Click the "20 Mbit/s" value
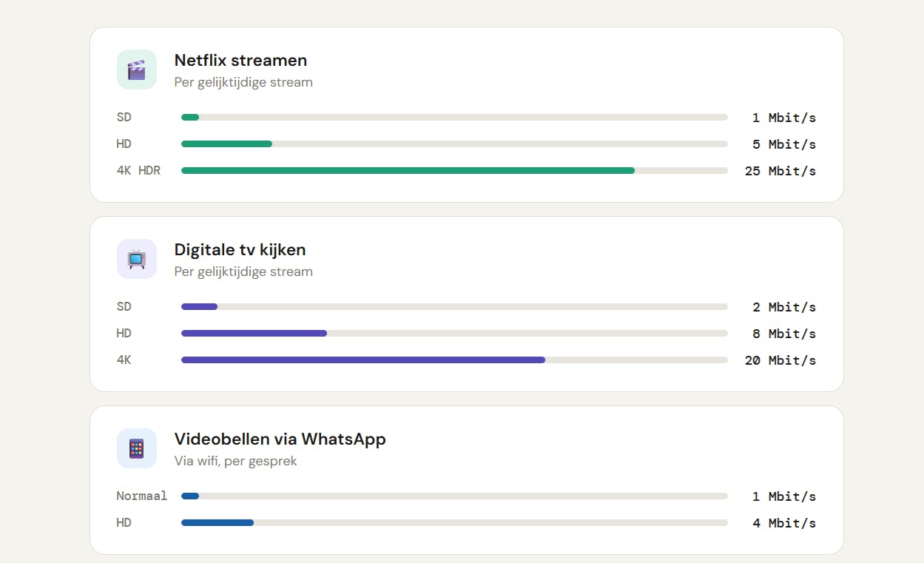This screenshot has width=924, height=563. click(780, 360)
